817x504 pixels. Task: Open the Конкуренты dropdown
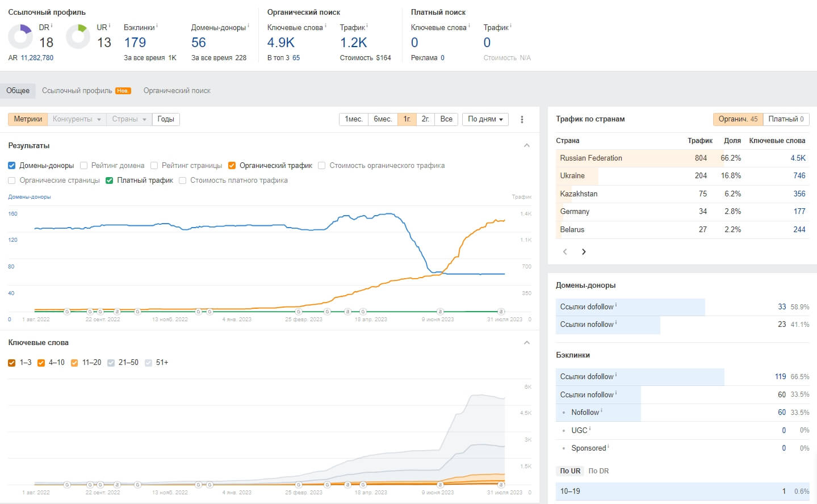click(x=77, y=119)
